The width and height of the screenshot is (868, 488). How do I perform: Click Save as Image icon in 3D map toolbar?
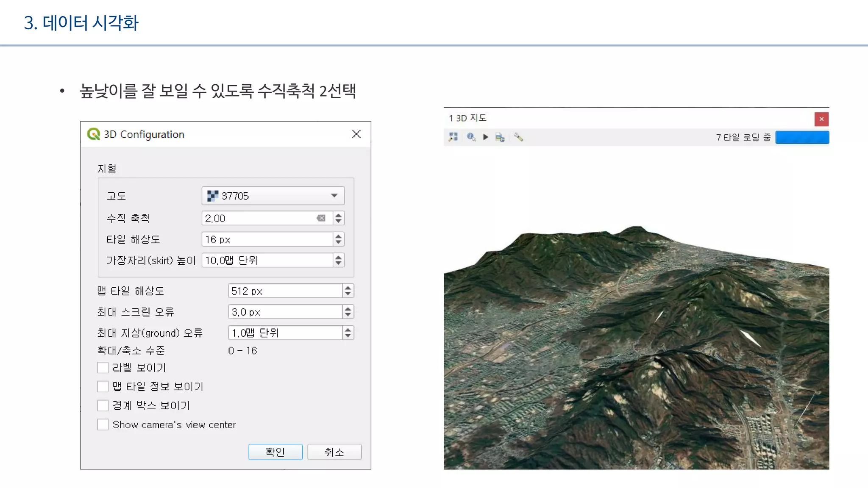[x=500, y=137]
